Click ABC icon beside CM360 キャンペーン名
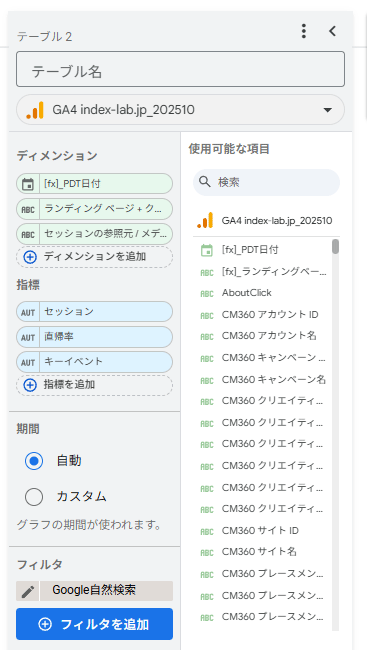367x650 pixels. 207,380
